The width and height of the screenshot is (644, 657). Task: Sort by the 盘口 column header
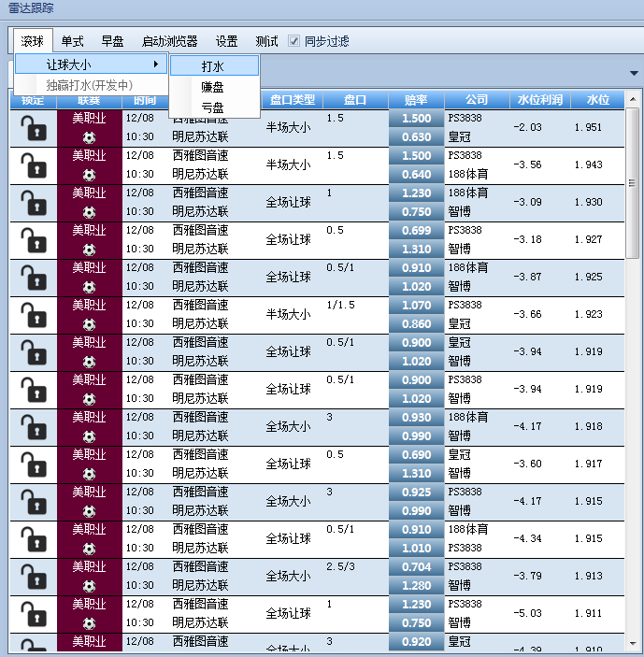pyautogui.click(x=355, y=100)
